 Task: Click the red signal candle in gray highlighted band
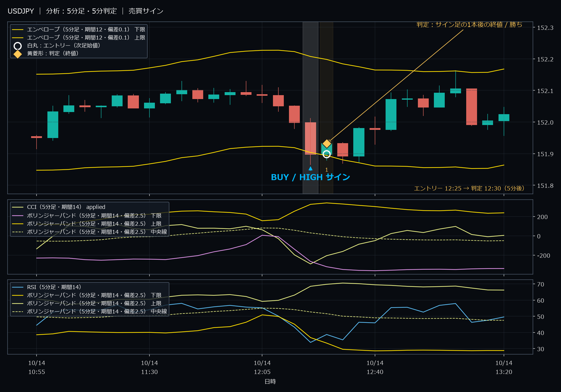(310, 138)
